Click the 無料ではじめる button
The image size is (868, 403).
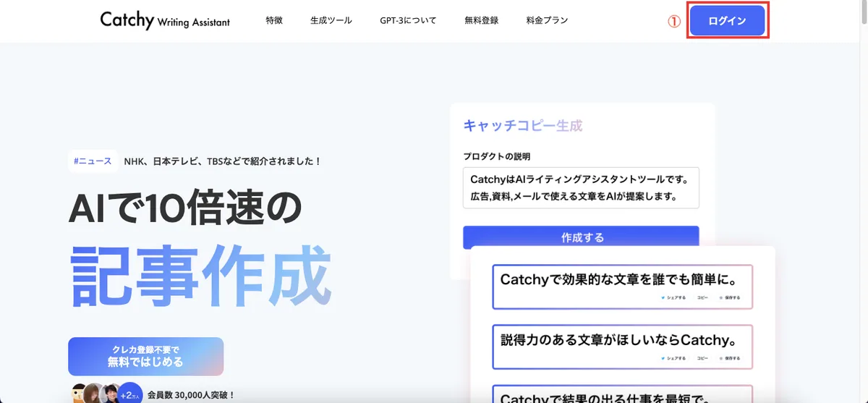click(145, 356)
